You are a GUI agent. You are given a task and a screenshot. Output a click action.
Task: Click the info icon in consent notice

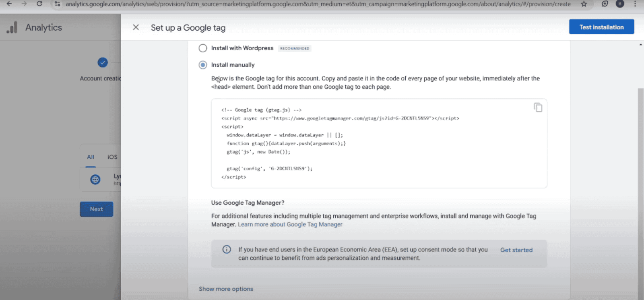(227, 250)
